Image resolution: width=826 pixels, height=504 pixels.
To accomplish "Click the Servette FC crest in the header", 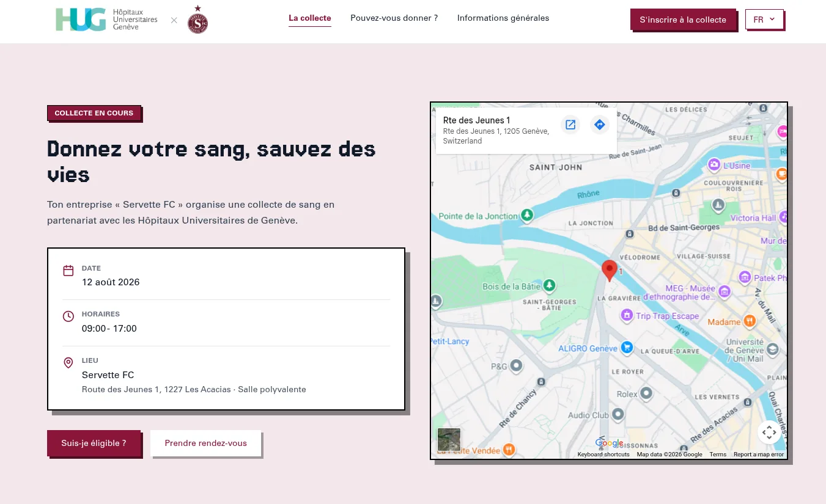I will (197, 20).
